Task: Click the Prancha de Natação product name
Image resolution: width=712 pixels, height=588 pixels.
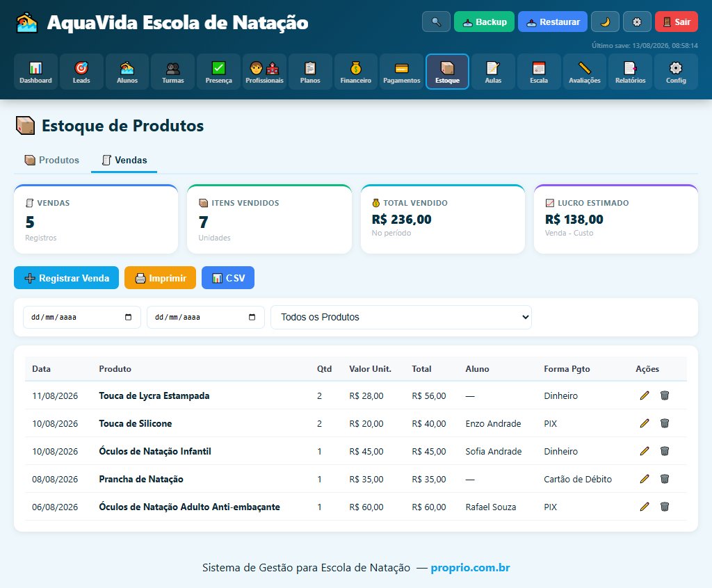Action: coord(141,480)
